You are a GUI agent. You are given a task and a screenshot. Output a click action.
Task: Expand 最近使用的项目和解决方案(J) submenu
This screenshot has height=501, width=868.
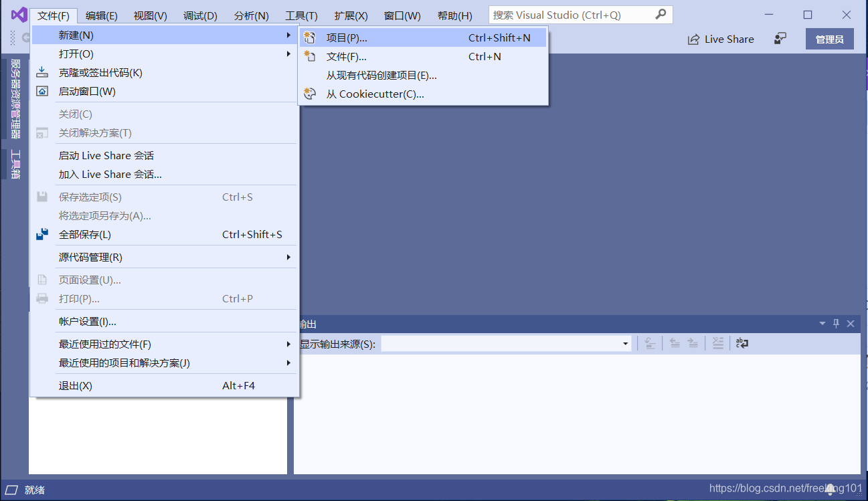[x=288, y=363]
